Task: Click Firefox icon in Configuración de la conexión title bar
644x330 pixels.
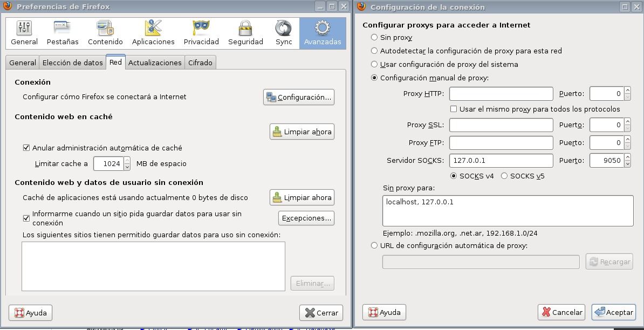Action: 361,6
